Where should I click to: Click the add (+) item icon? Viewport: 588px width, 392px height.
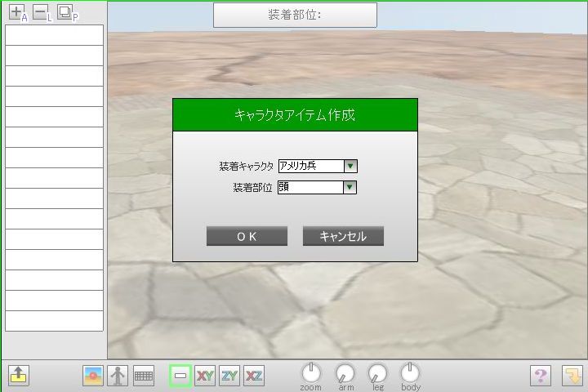tap(17, 12)
